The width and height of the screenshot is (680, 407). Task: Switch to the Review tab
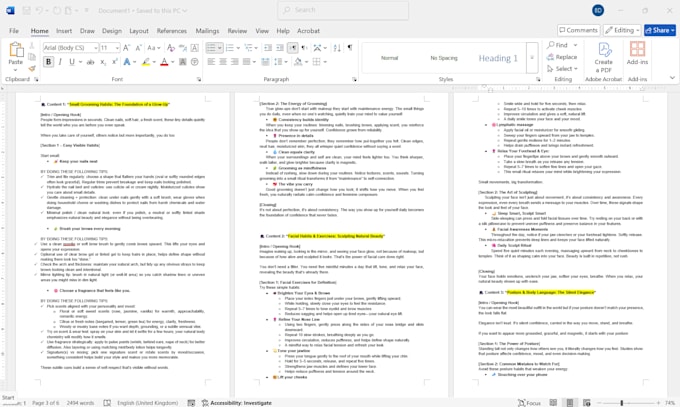click(x=237, y=31)
